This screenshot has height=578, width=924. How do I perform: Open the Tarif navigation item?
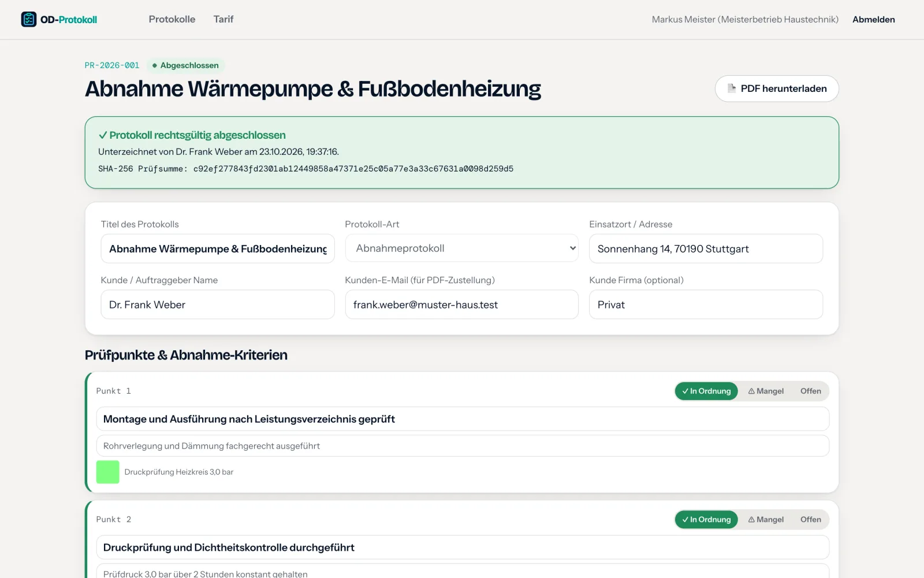tap(223, 19)
